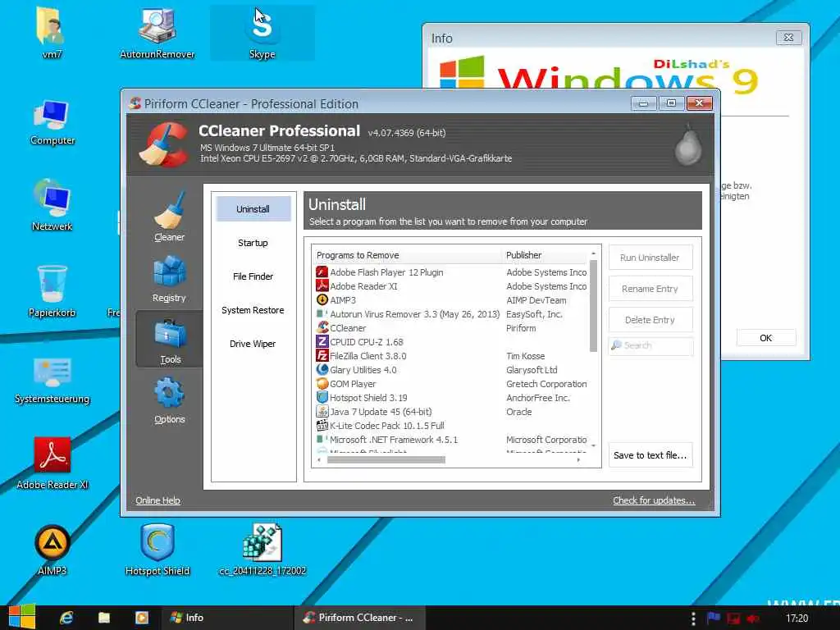Click the Piriform CCleaner taskbar button
Screen dimensions: 840x630
[x=360, y=618]
